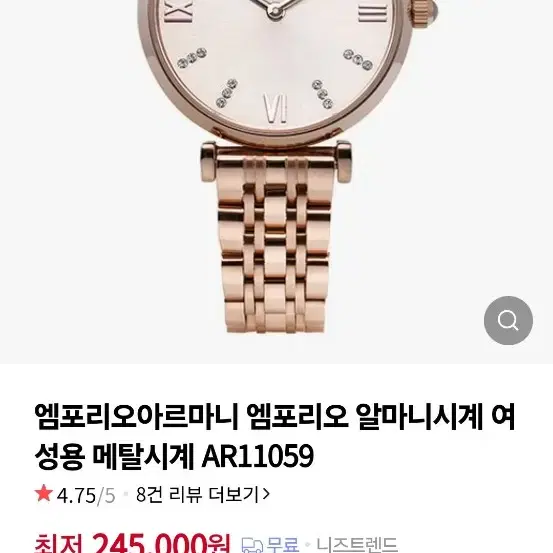This screenshot has height=553, width=553.
Task: Expand reviews via the chevron after 더보기
Action: 266,494
